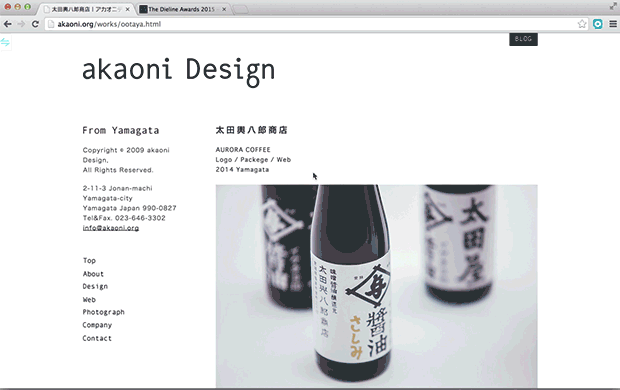This screenshot has height=390, width=620.
Task: Click the Tel&Fax. 023-646-3302 line
Action: point(124,218)
